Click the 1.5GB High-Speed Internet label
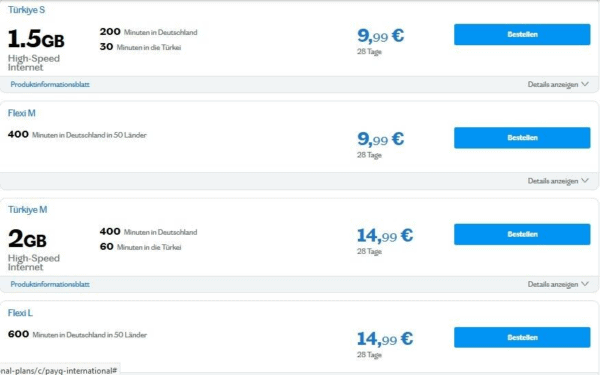Screen dimensions: 600x375 coord(36,50)
